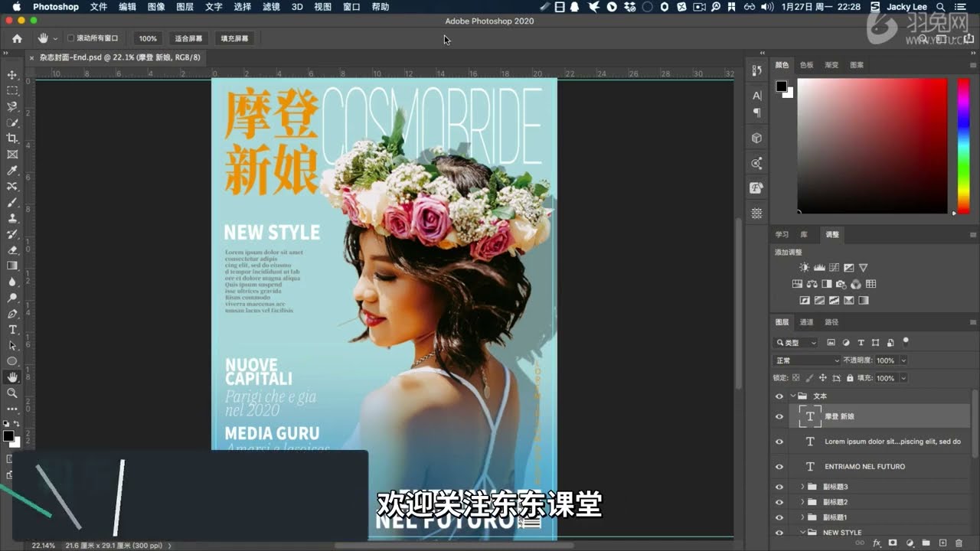The image size is (980, 551).
Task: Click the 100% zoom button
Action: [148, 38]
